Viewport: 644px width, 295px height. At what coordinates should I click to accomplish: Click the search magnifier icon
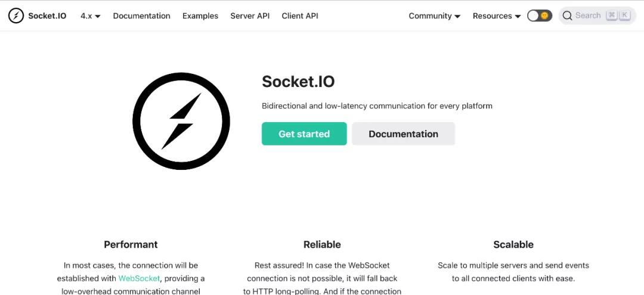click(567, 15)
